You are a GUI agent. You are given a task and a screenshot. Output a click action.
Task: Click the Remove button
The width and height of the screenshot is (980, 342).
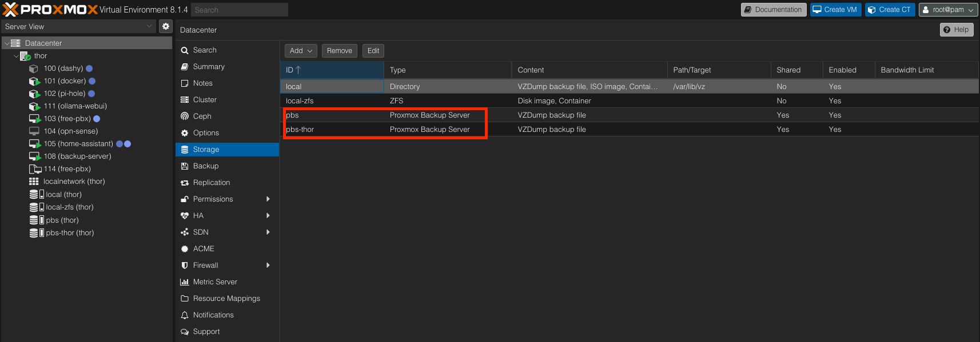[339, 51]
